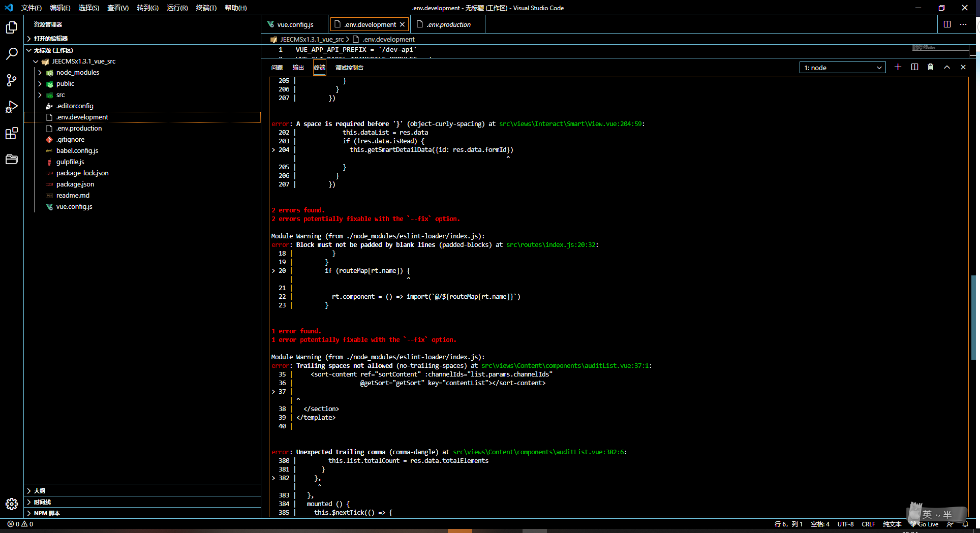Open the Source Control view

pyautogui.click(x=12, y=80)
